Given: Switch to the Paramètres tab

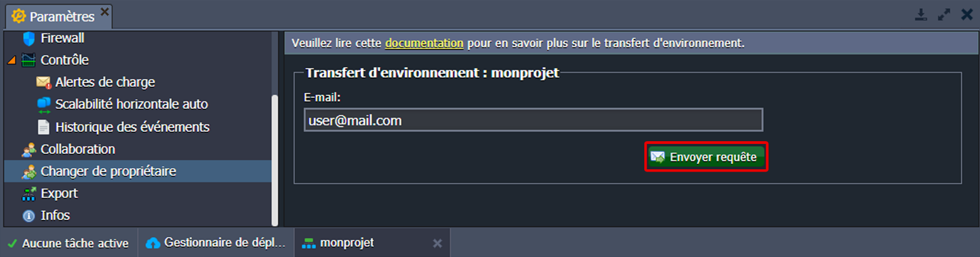Looking at the screenshot, I should pos(61,17).
